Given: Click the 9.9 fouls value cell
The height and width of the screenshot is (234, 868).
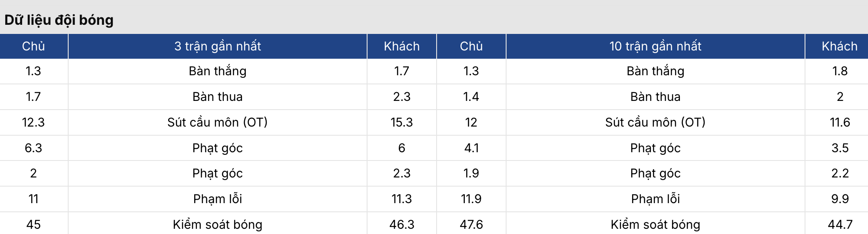Looking at the screenshot, I should pyautogui.click(x=839, y=199).
